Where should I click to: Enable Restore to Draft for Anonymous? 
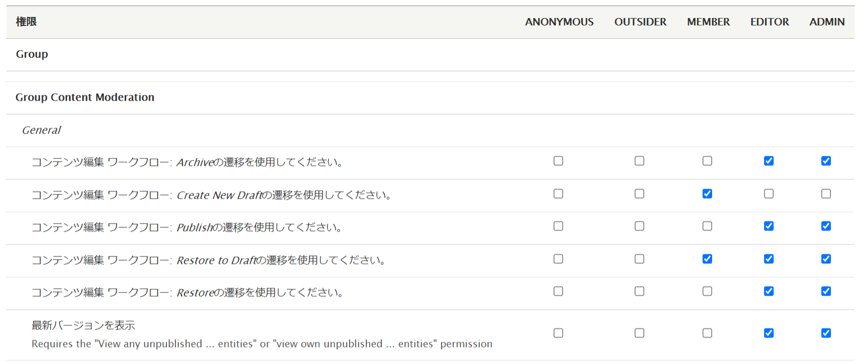coord(558,259)
